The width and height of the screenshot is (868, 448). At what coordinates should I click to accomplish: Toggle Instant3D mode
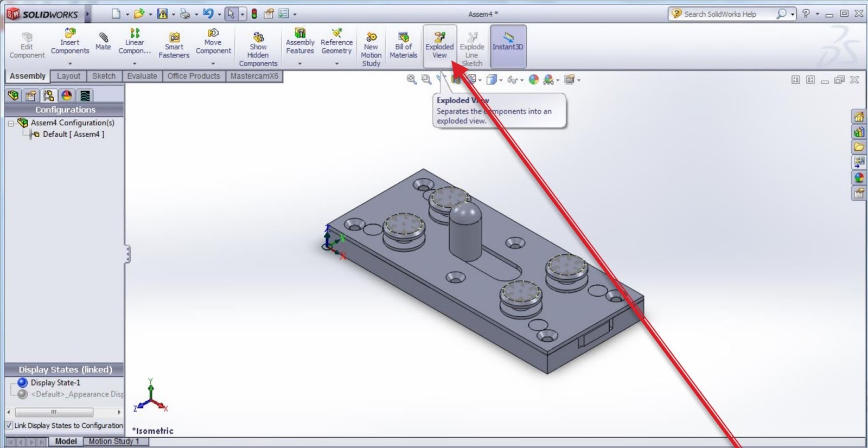point(508,46)
